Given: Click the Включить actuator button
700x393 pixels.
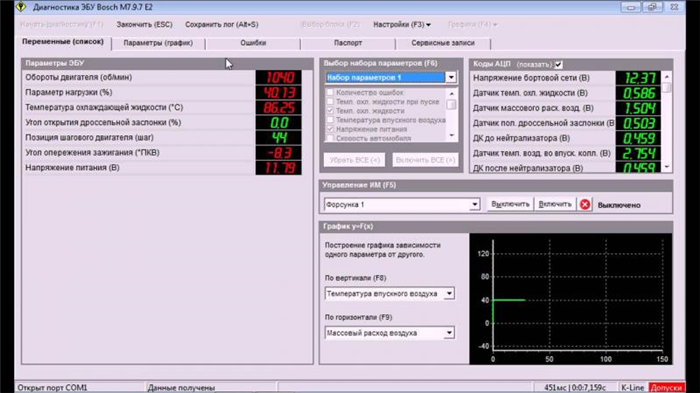Looking at the screenshot, I should [x=555, y=205].
